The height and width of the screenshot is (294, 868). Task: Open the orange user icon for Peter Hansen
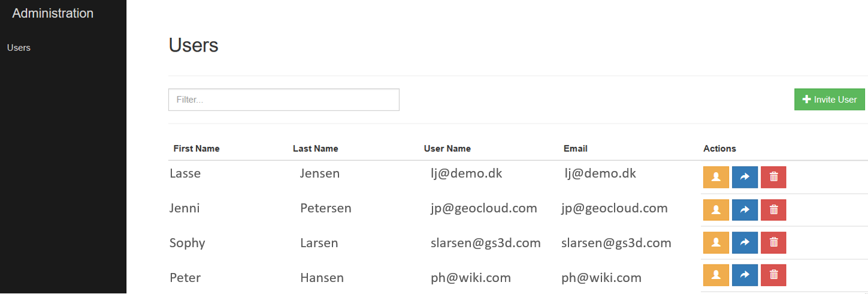tap(716, 275)
